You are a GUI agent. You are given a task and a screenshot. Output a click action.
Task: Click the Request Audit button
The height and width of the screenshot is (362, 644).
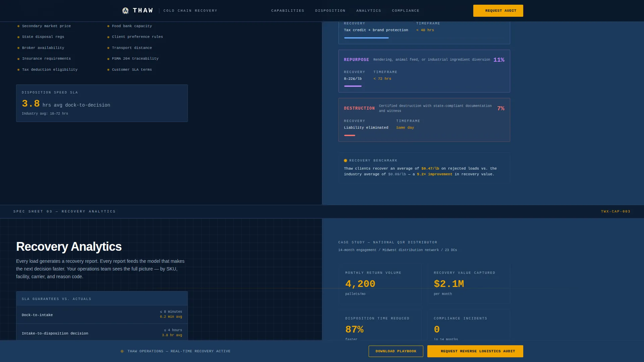pos(498,11)
